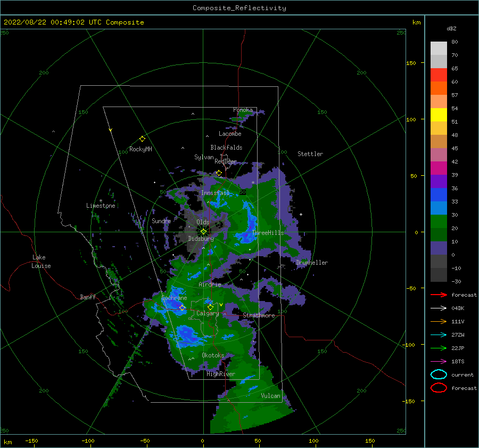
Task: Click the cyan current ellipse legend icon
Action: [439, 374]
